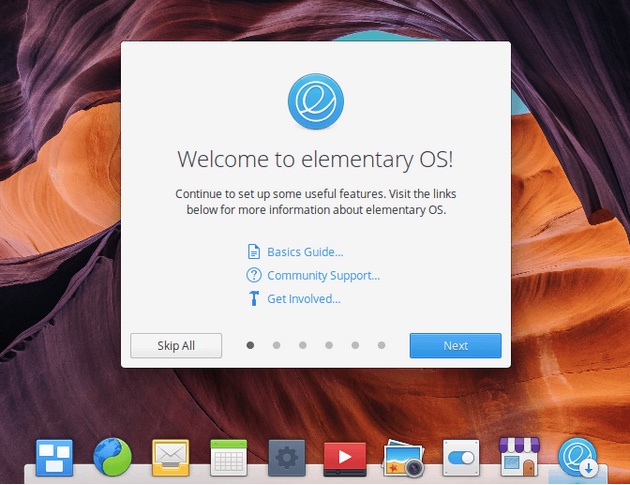
Task: Click the elementary installer icon in dock
Action: pyautogui.click(x=578, y=457)
